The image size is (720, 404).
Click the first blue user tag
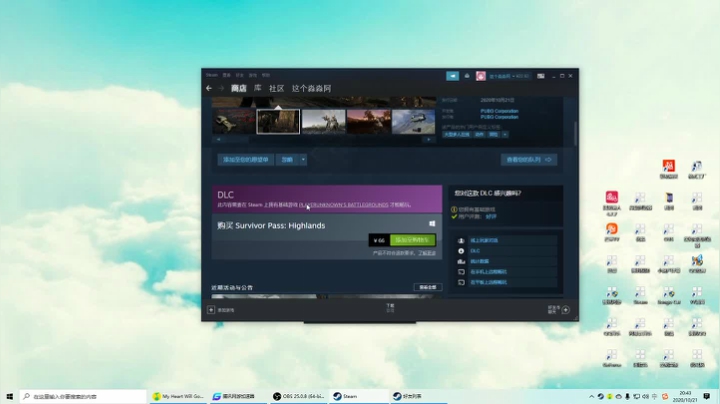tap(456, 135)
